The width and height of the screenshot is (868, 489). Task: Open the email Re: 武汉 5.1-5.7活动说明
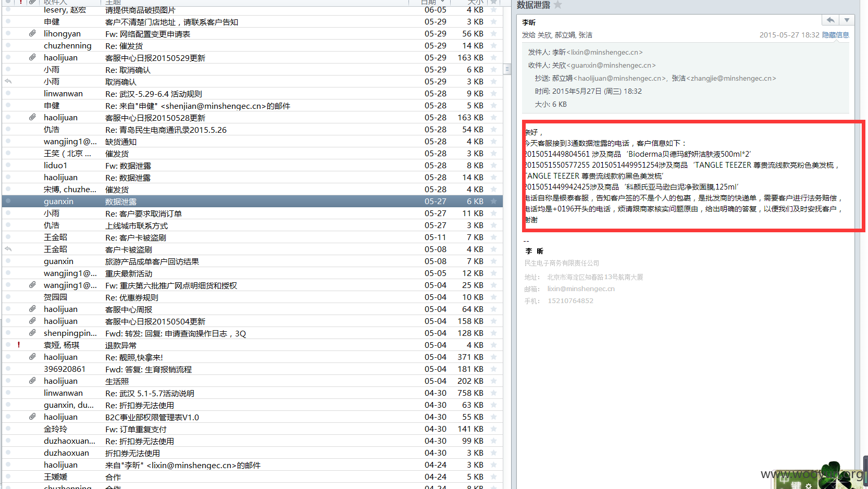[252, 393]
